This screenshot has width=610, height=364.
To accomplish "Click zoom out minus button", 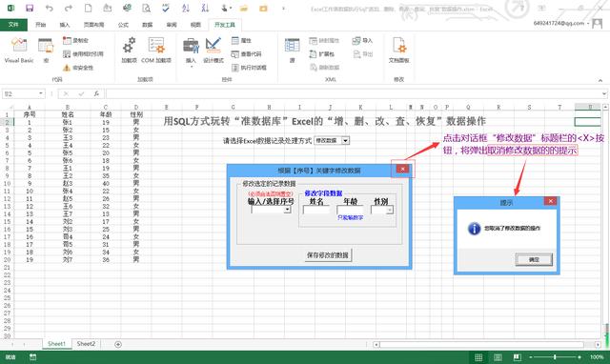I will click(x=531, y=357).
